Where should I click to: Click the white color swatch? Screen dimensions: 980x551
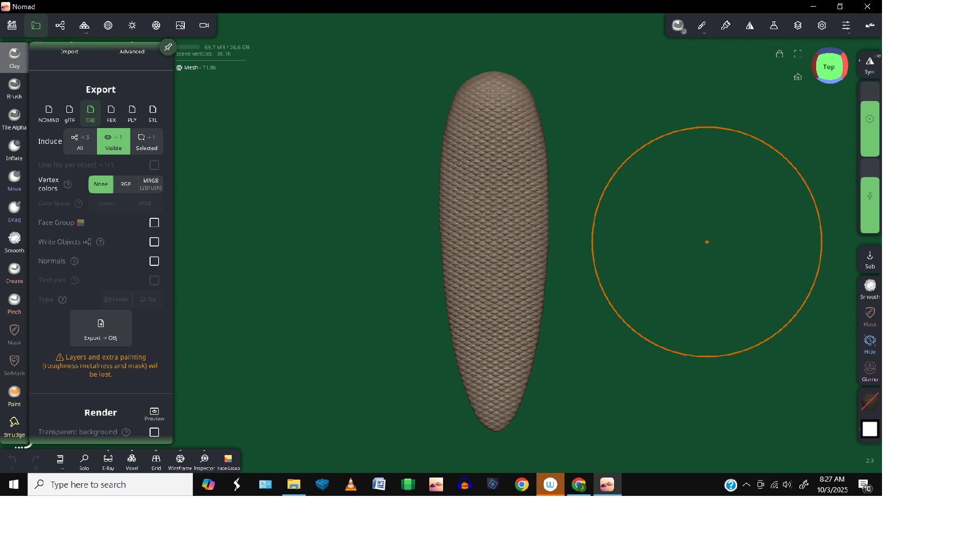(870, 429)
